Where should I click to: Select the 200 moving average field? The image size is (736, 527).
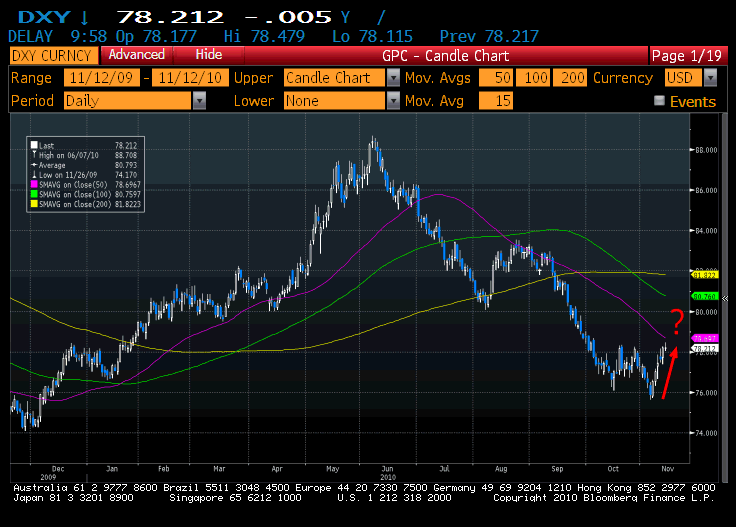pos(572,78)
